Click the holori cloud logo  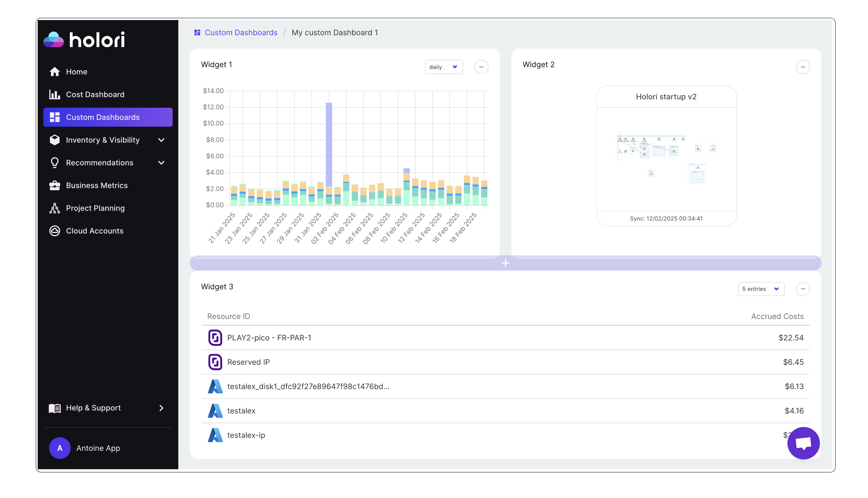pos(54,40)
